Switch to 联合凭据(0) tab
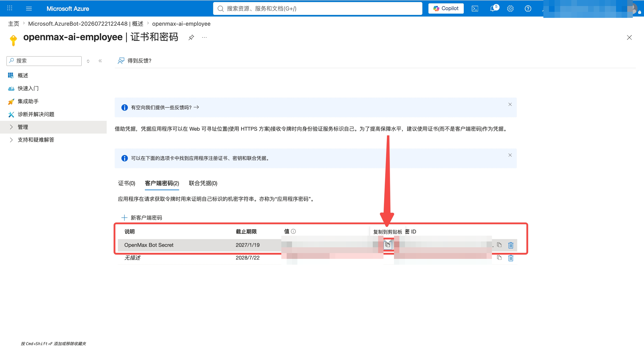The height and width of the screenshot is (348, 644). (203, 183)
